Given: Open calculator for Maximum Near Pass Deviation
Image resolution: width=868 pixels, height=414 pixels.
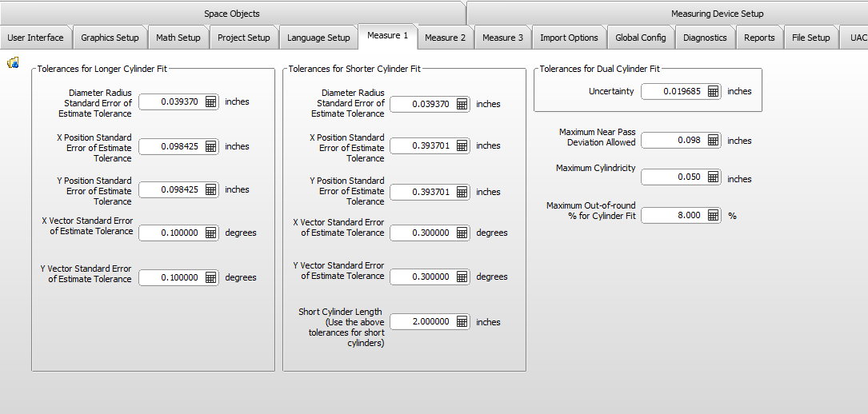Looking at the screenshot, I should 713,141.
